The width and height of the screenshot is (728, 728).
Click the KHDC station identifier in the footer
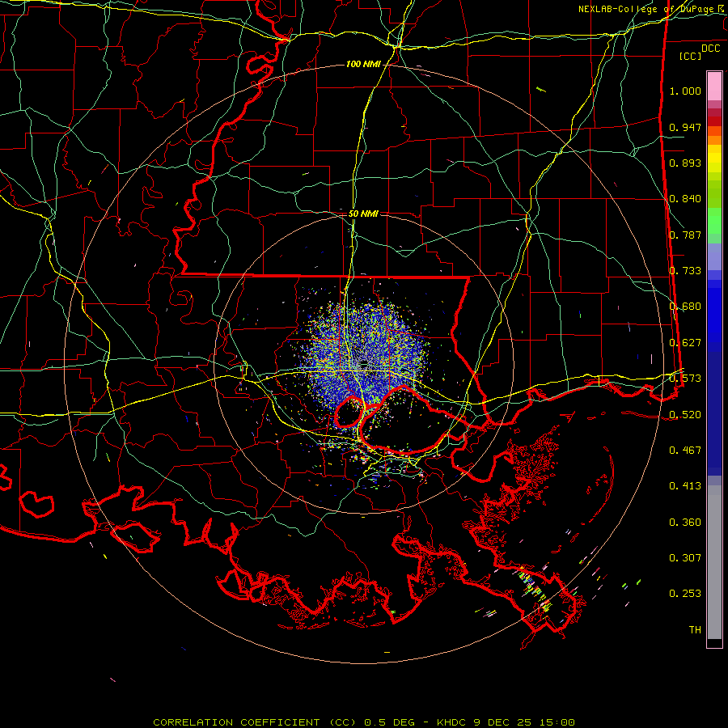pos(452,722)
